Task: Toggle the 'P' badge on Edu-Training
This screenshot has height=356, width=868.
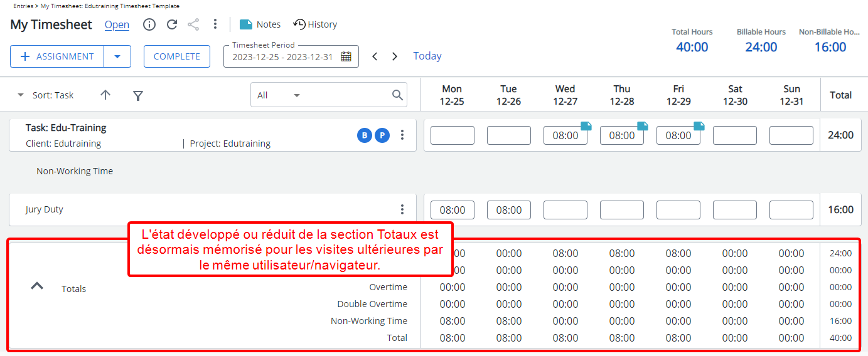Action: tap(382, 135)
